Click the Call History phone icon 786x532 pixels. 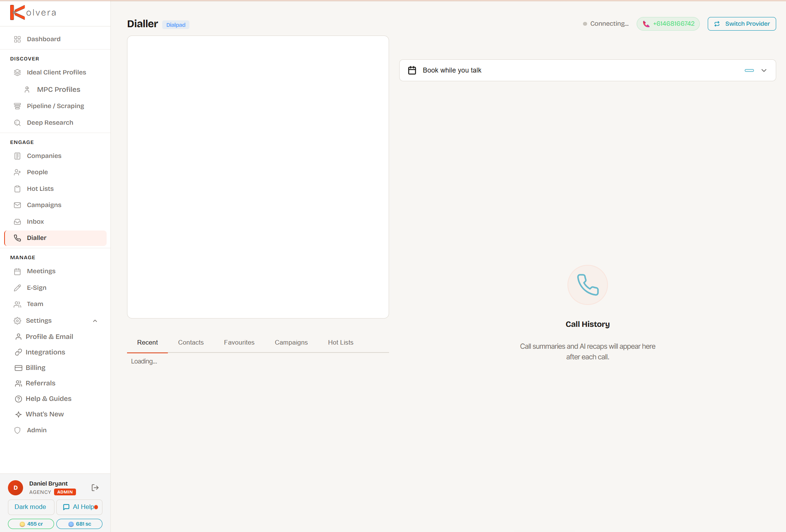point(588,285)
